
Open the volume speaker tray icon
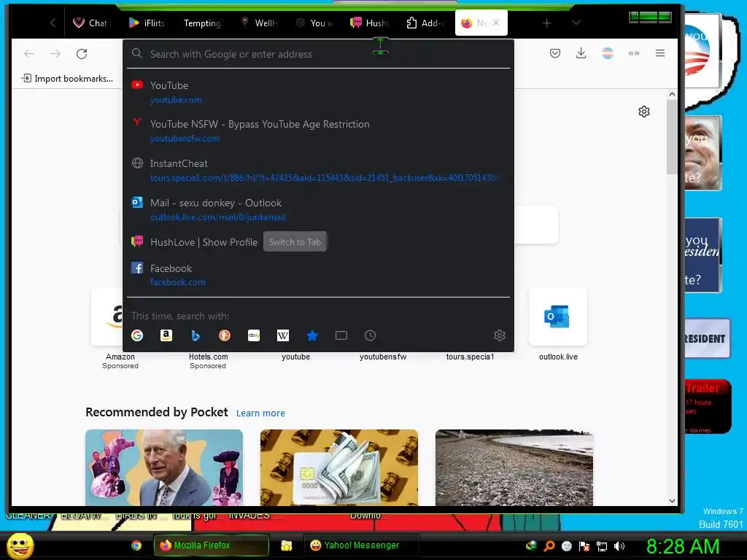[x=619, y=546]
